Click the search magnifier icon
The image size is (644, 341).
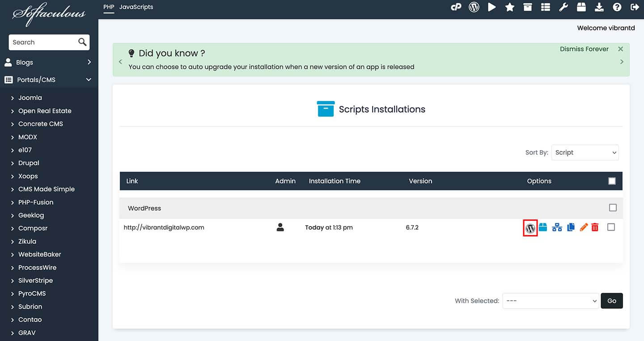[82, 42]
